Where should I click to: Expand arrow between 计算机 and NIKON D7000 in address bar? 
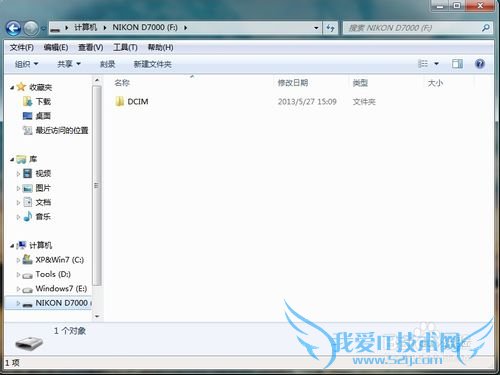coord(105,28)
